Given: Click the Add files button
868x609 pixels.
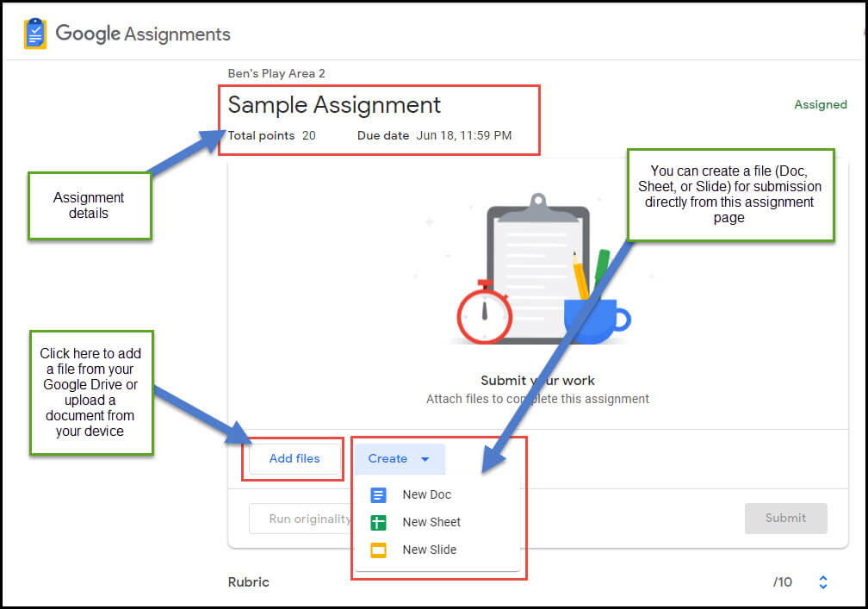Looking at the screenshot, I should pyautogui.click(x=294, y=459).
